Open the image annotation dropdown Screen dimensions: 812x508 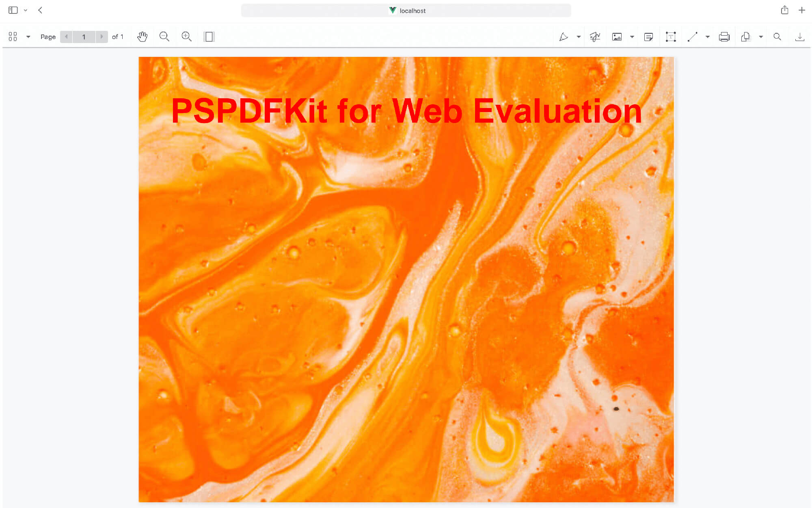632,37
